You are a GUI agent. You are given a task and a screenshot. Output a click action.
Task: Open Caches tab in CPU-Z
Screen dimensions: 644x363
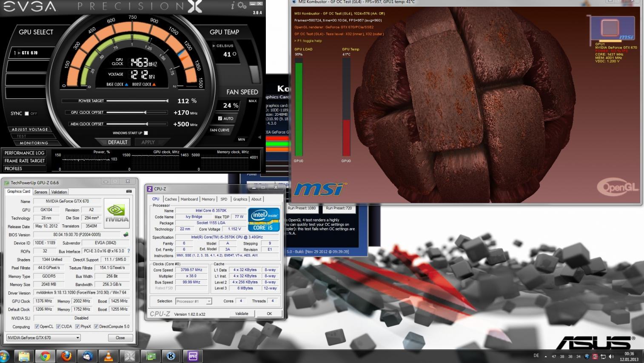tap(171, 199)
